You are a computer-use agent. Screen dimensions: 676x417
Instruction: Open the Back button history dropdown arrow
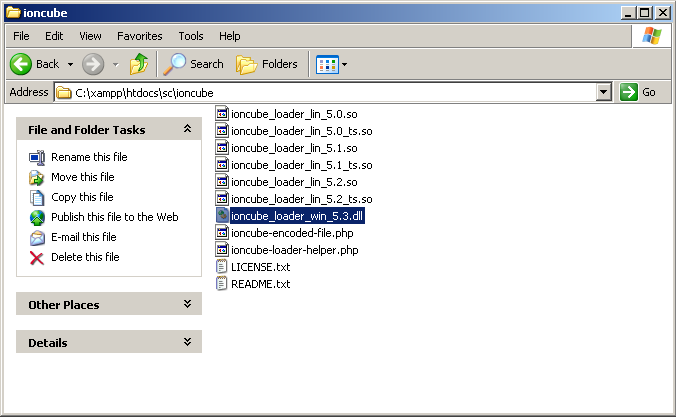pos(71,64)
